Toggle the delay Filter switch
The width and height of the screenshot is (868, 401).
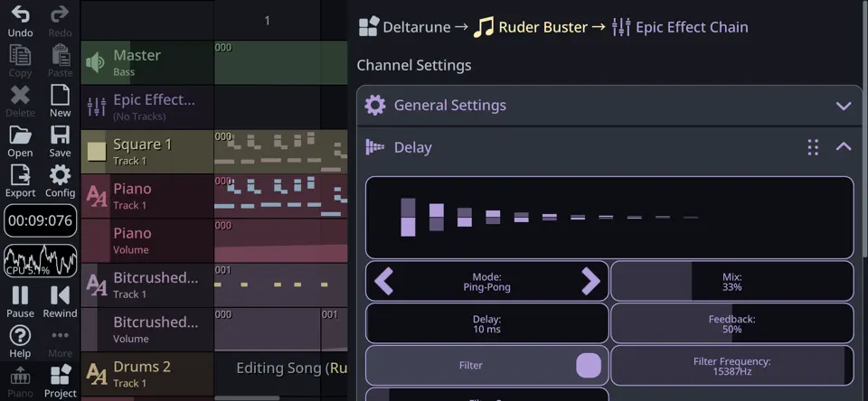click(x=589, y=366)
